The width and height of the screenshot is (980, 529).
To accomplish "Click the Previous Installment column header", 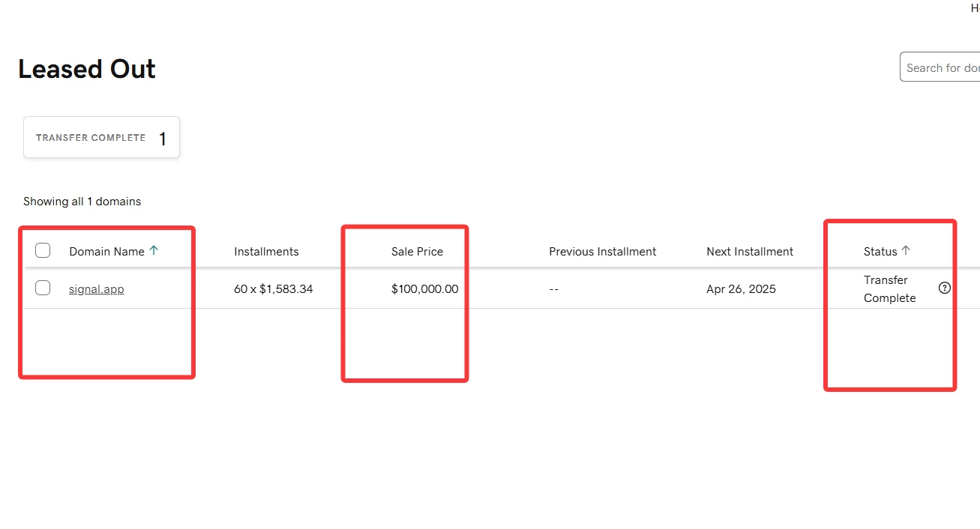I will point(602,252).
